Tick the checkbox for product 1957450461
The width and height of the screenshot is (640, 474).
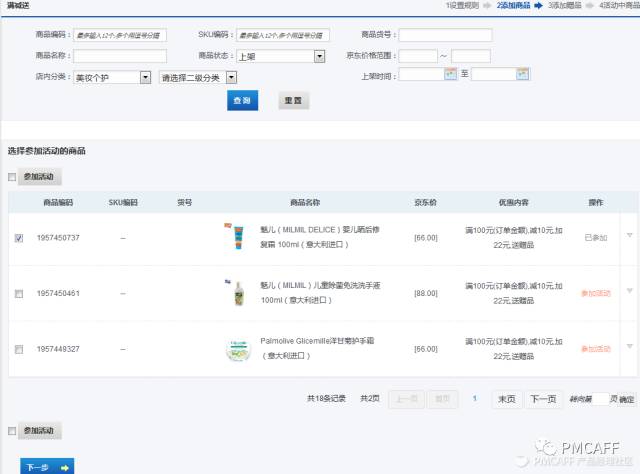pyautogui.click(x=19, y=294)
